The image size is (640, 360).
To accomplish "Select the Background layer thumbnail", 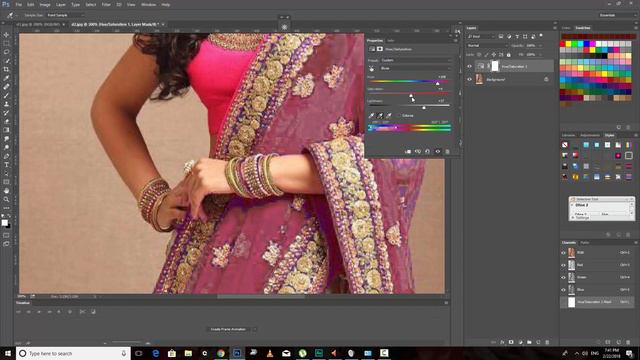I will click(480, 79).
